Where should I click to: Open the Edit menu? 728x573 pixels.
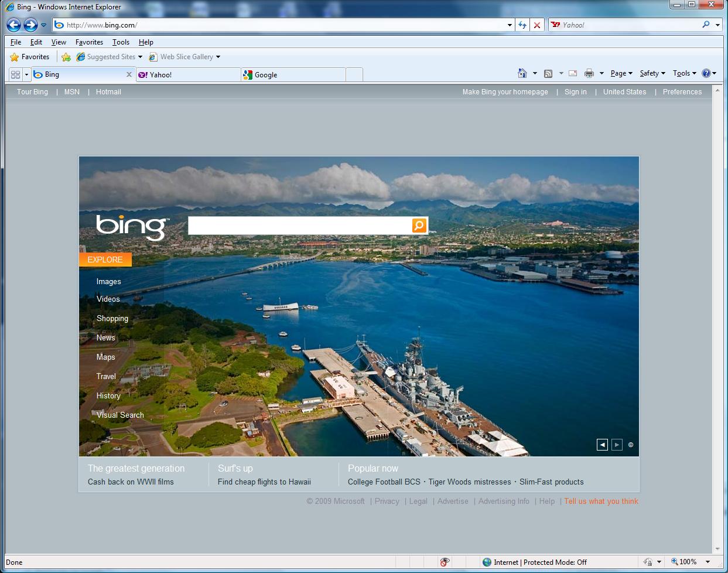click(36, 42)
